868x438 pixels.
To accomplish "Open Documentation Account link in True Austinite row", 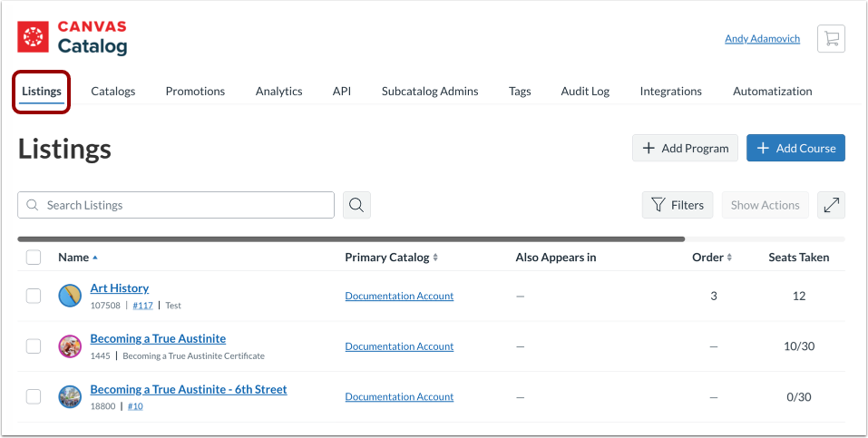I will (399, 346).
